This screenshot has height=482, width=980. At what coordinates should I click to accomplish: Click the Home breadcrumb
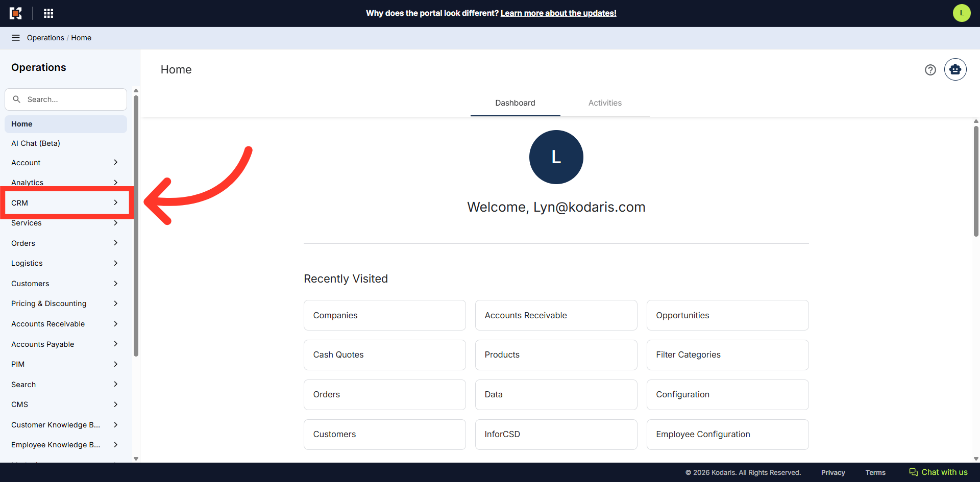(81, 38)
